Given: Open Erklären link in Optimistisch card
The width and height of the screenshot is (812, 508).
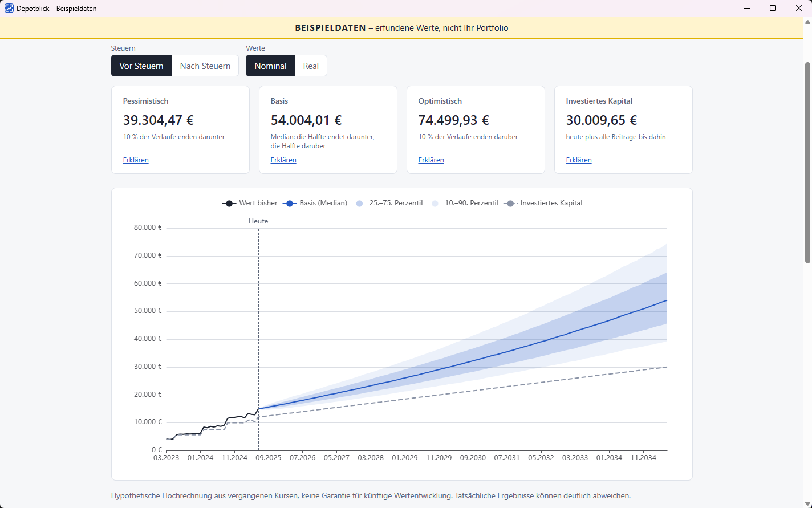Looking at the screenshot, I should point(431,160).
